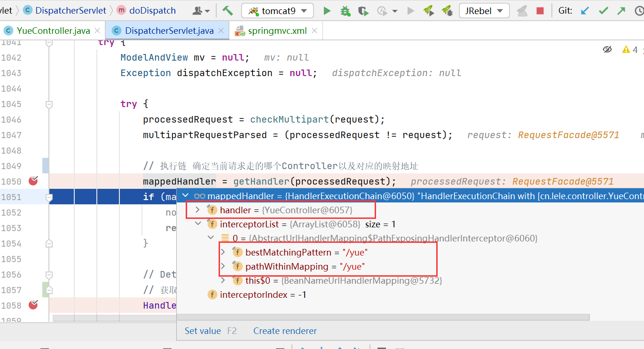
Task: Click the Create renderer link
Action: (x=285, y=331)
